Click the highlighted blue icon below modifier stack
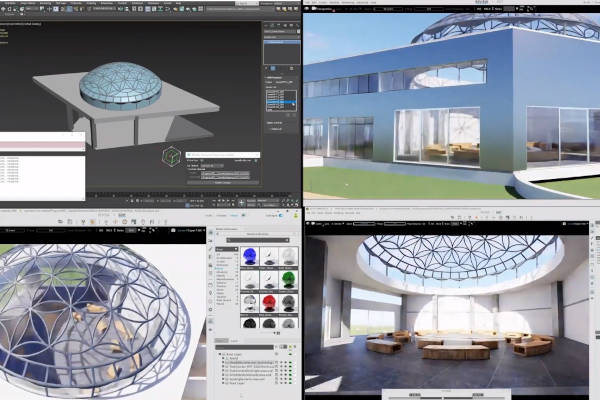The image size is (600, 400). point(273,68)
